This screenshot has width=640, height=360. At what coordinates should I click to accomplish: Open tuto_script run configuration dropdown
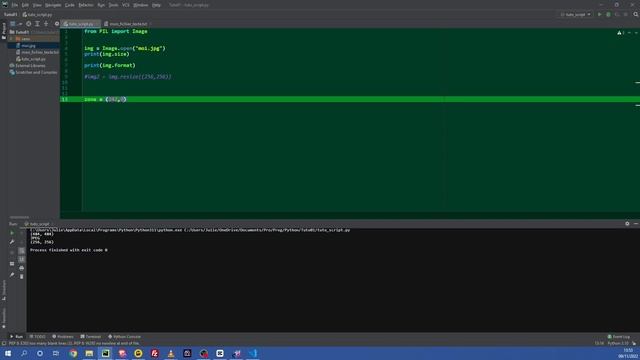pyautogui.click(x=575, y=14)
